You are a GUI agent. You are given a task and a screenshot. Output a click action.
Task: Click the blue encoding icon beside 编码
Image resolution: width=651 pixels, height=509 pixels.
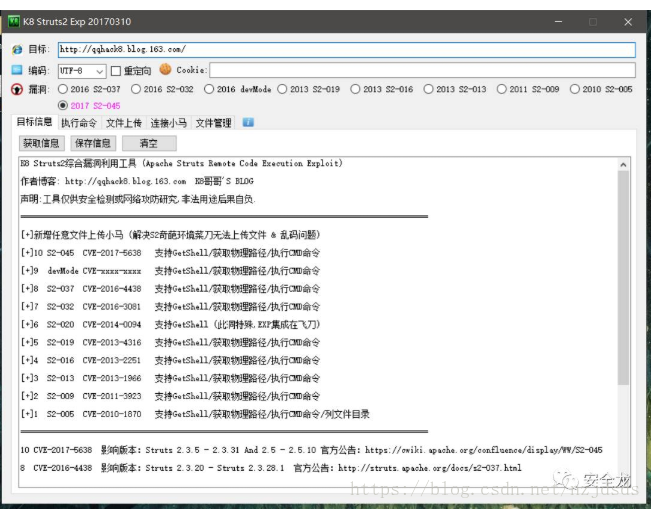point(17,70)
